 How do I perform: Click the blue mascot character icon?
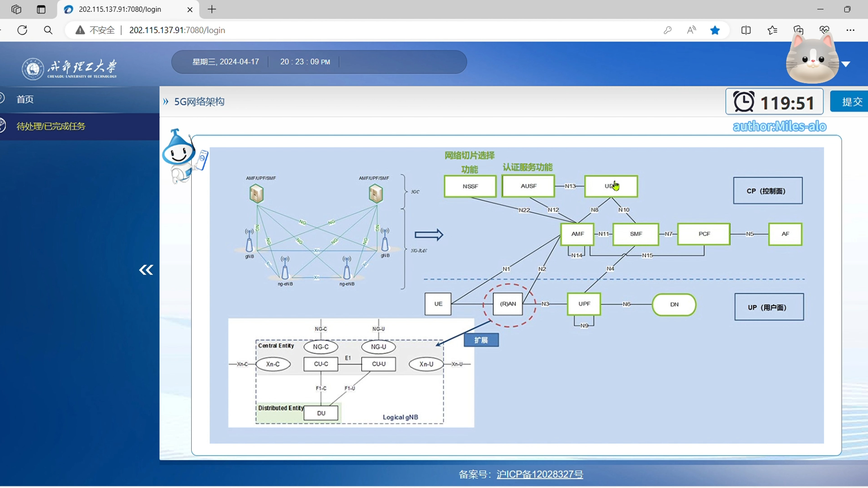click(184, 156)
